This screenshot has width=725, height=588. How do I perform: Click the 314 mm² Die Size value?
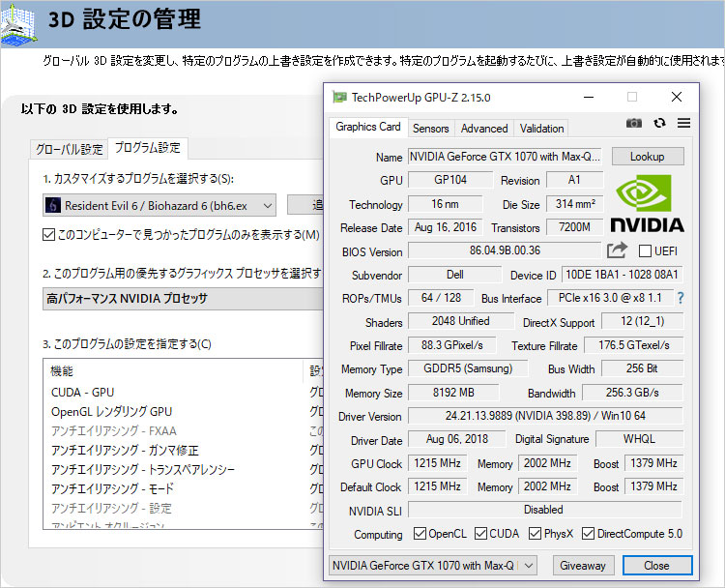pyautogui.click(x=575, y=203)
